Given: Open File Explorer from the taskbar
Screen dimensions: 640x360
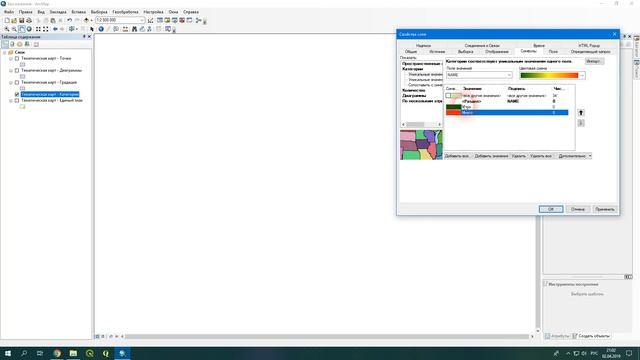Looking at the screenshot, I should 73,353.
